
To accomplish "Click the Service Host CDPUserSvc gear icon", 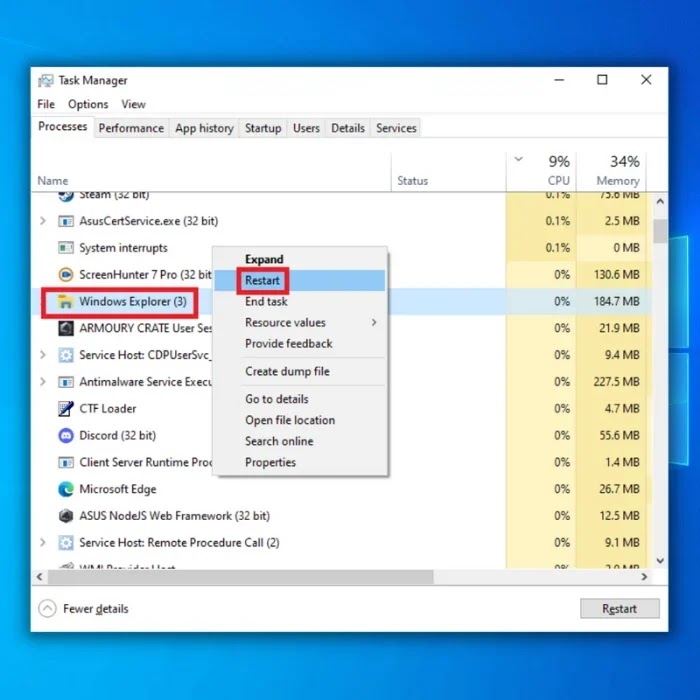I will (66, 355).
